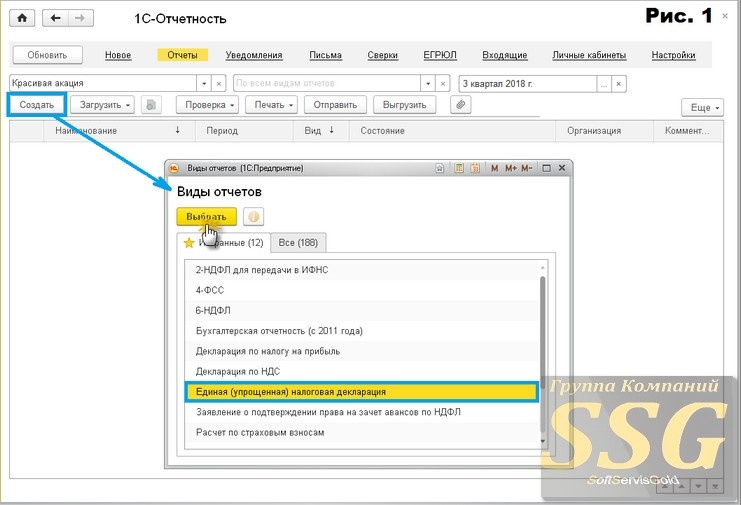
Task: Open the Еще menu
Action: coord(702,108)
